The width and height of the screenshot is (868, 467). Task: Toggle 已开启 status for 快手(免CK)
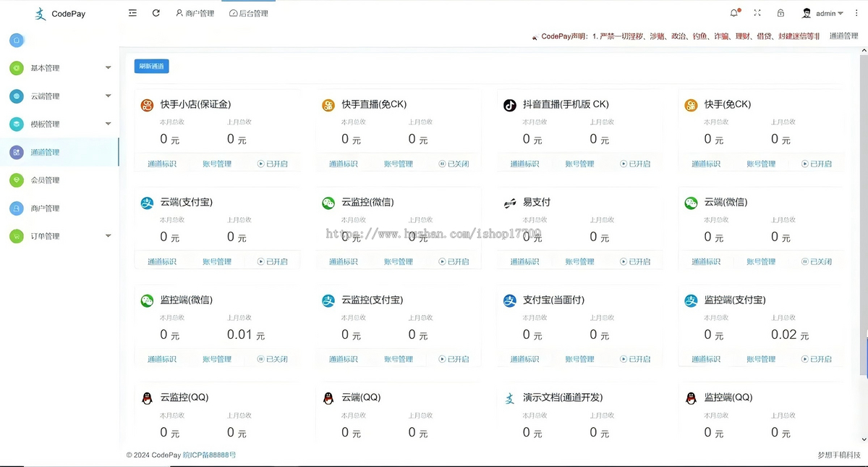(x=817, y=164)
